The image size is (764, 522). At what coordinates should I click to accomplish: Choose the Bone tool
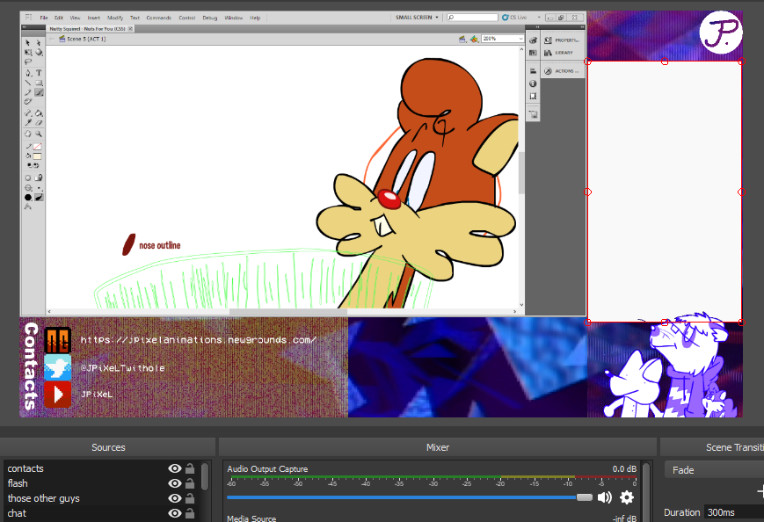coord(28,113)
